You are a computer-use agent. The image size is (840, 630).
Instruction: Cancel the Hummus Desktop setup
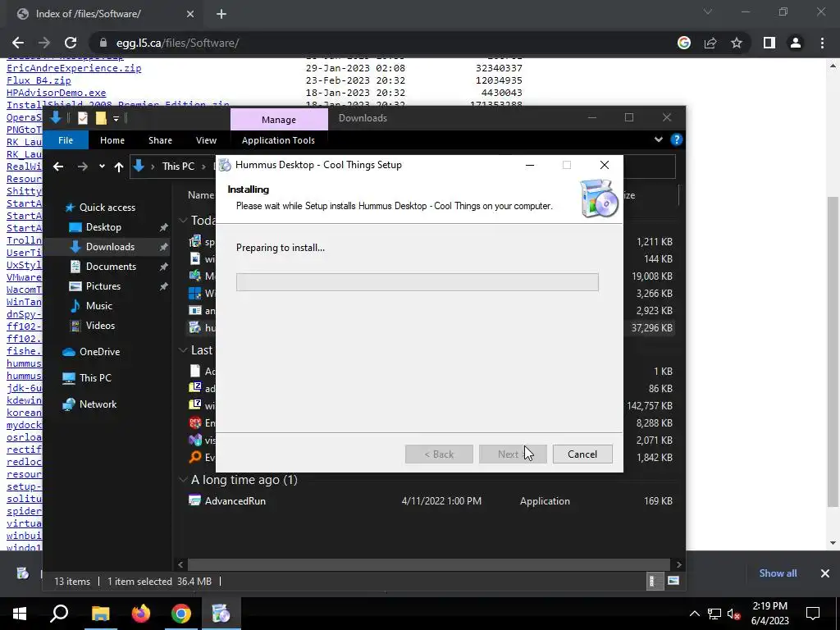pyautogui.click(x=582, y=454)
